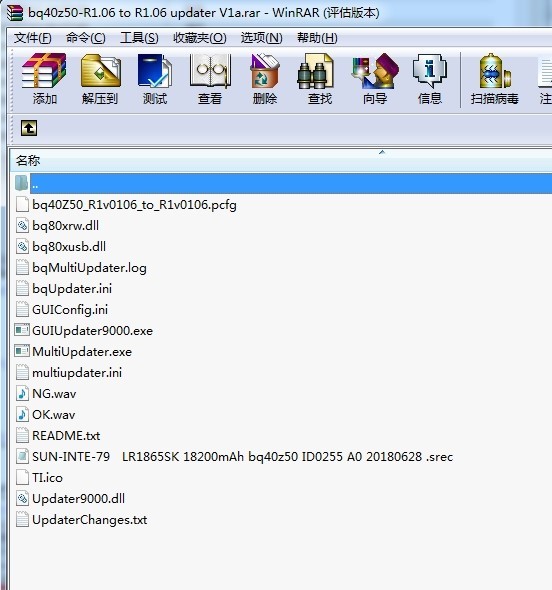Run the Test (测试) archive tool
552x590 pixels.
point(155,79)
